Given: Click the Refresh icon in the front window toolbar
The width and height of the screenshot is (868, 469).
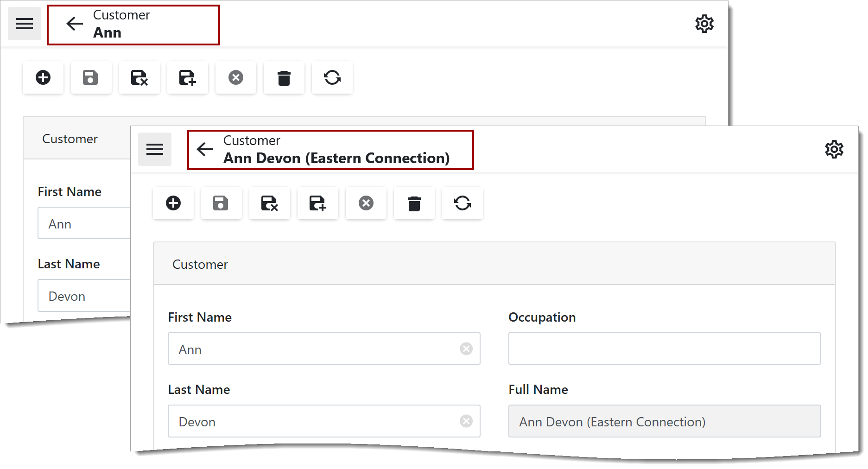Looking at the screenshot, I should [462, 203].
